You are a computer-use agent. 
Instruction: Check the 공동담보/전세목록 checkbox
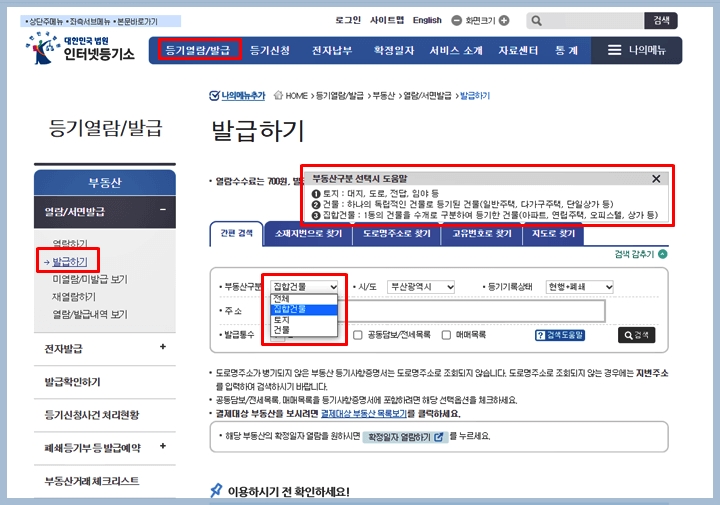358,335
